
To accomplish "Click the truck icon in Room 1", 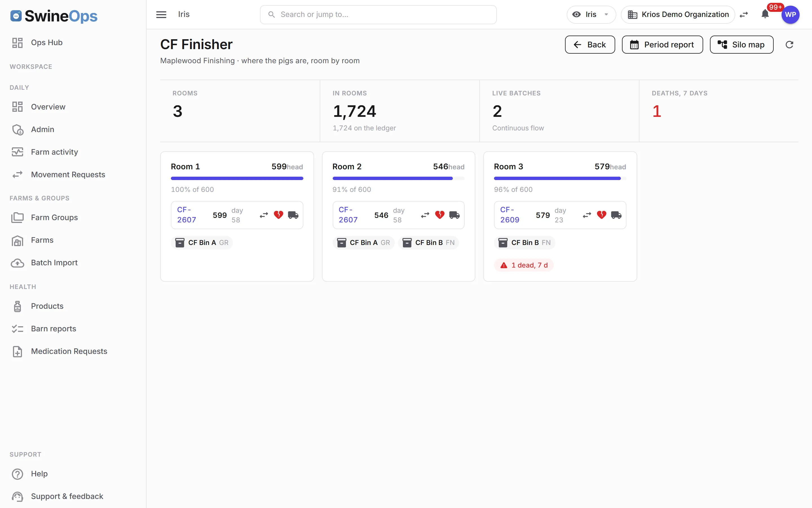I will [x=293, y=215].
